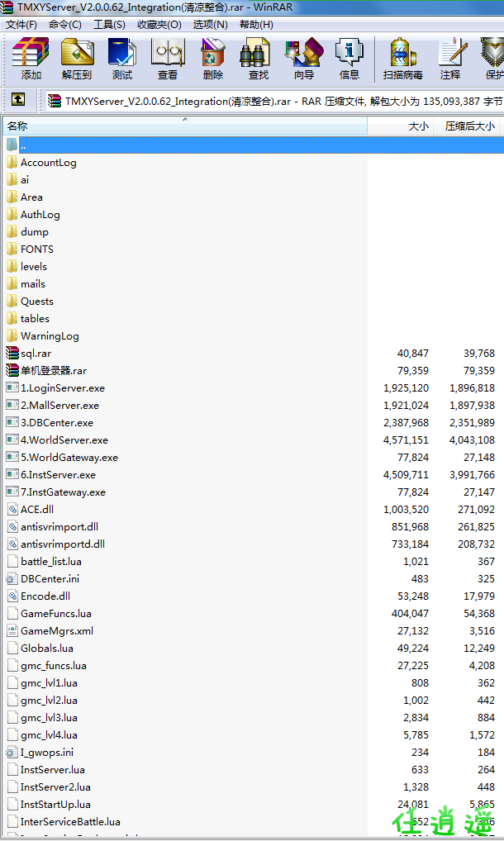
Task: Select the 1.LoginServer.exe file icon
Action: click(12, 387)
